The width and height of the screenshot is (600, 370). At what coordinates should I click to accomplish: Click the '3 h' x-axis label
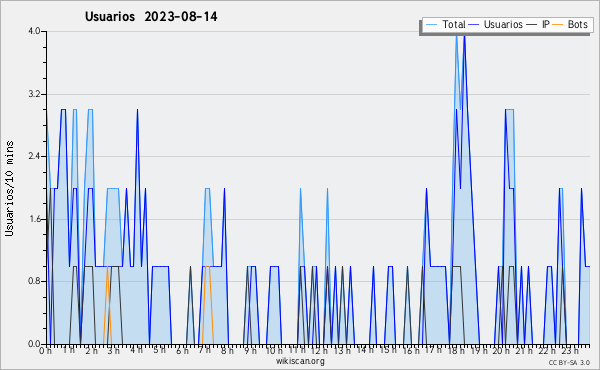pyautogui.click(x=114, y=351)
